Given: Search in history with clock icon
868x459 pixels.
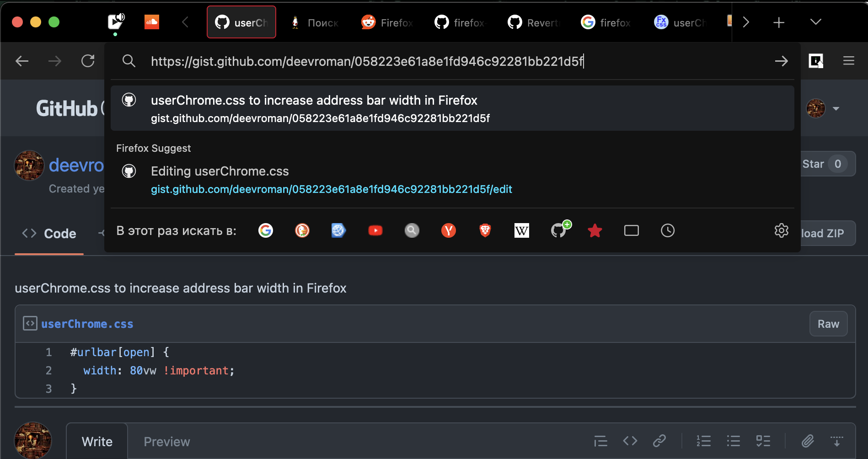Looking at the screenshot, I should click(668, 230).
